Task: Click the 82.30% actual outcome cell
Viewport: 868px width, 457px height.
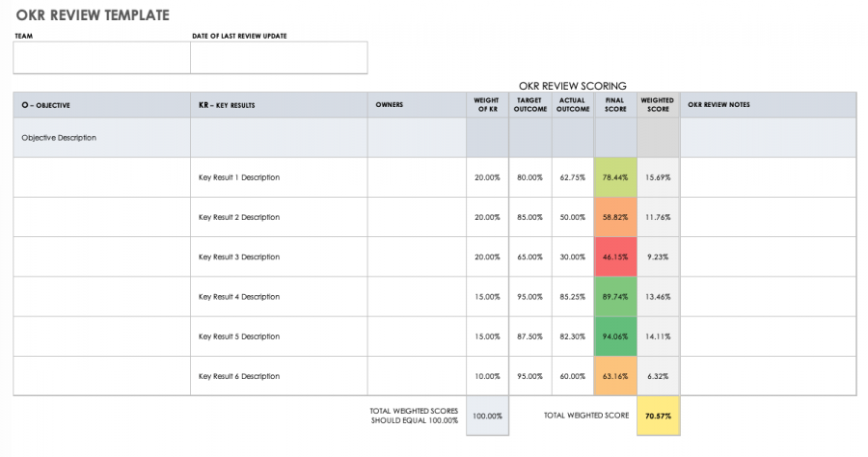Action: click(573, 336)
